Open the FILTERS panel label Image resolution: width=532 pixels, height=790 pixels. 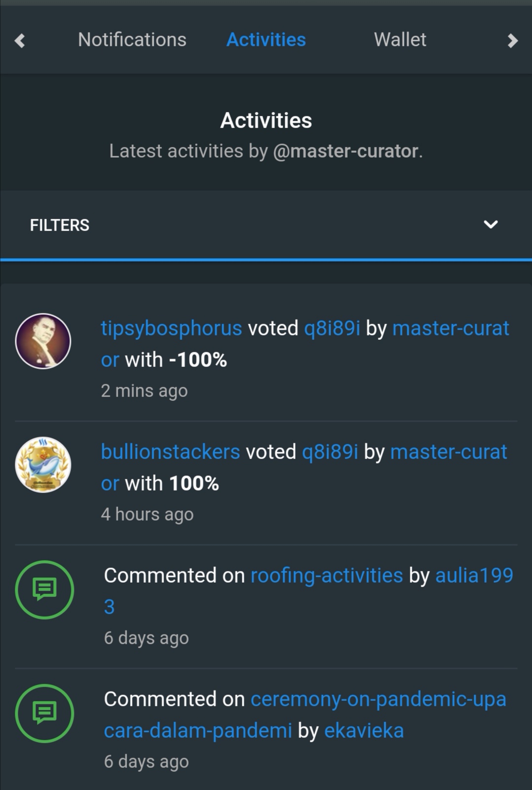point(60,225)
